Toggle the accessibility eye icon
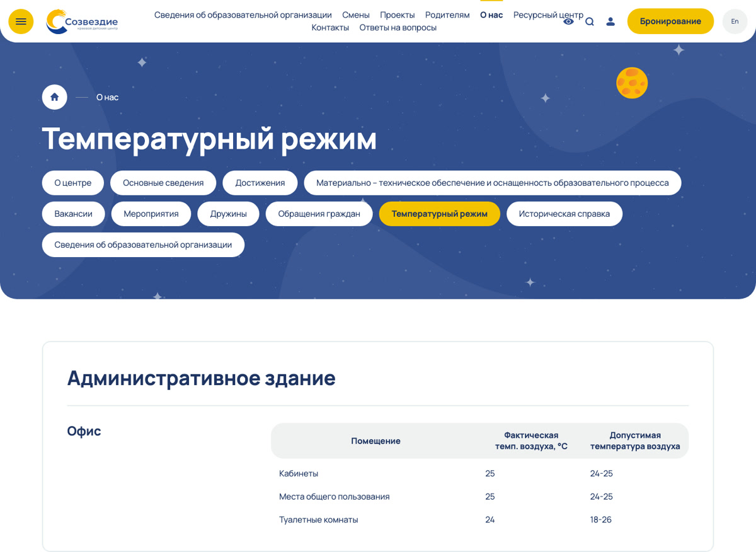This screenshot has height=552, width=756. click(x=568, y=21)
